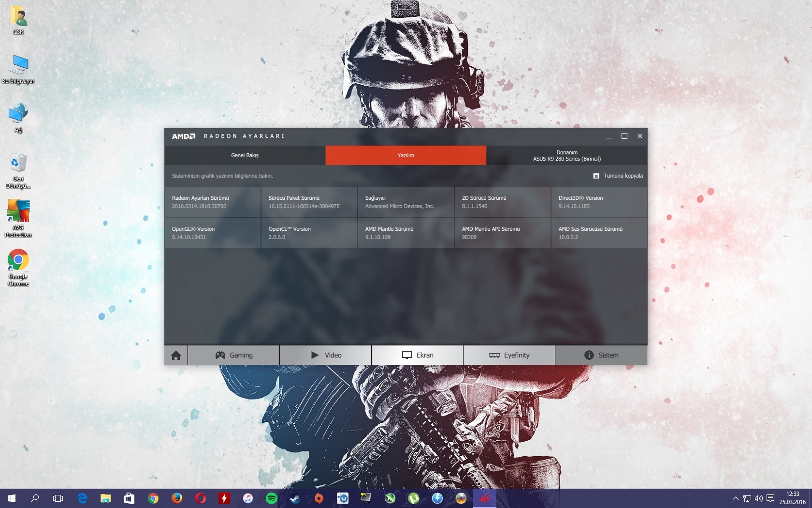Select AMD Mantle API Sürümü tile
This screenshot has width=812, height=508.
click(x=503, y=233)
